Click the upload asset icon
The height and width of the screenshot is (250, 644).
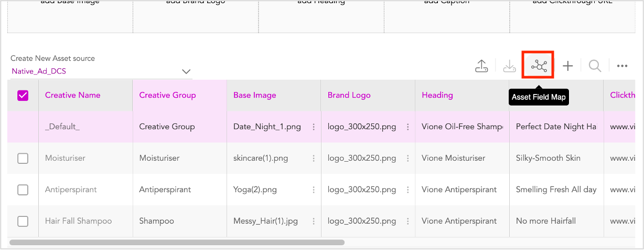tap(481, 66)
